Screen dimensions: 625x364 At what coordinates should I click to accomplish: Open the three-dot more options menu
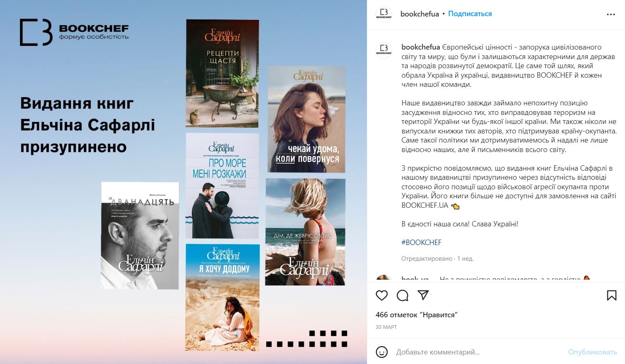pyautogui.click(x=611, y=14)
